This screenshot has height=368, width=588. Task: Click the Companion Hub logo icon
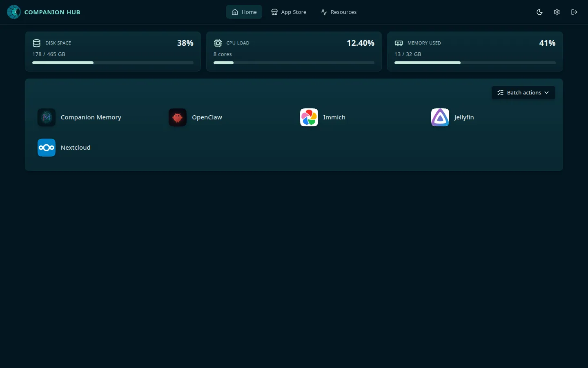(14, 12)
